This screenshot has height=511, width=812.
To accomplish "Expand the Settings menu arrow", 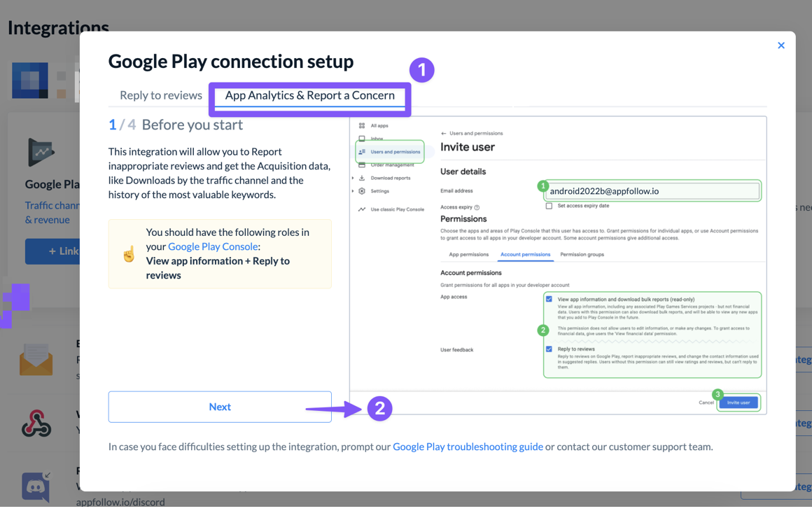I will pyautogui.click(x=353, y=191).
